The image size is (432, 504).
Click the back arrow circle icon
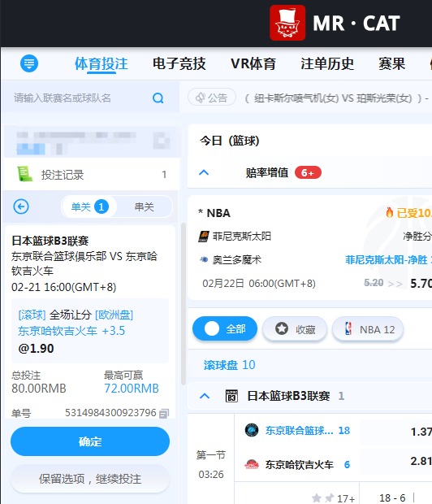pyautogui.click(x=21, y=206)
